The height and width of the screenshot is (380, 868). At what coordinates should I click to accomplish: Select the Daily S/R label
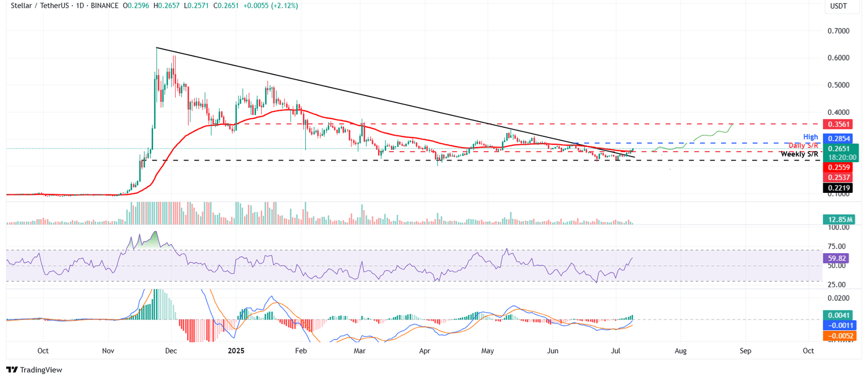pos(802,145)
